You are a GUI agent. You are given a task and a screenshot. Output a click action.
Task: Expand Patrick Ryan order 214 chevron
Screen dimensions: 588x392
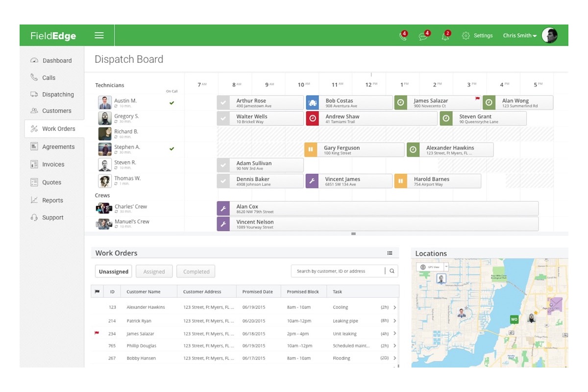tap(395, 321)
